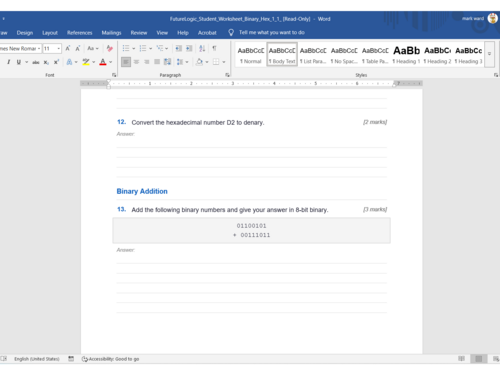The image size is (500, 375).
Task: Open Paragraph dialog launcher
Action: 227,75
